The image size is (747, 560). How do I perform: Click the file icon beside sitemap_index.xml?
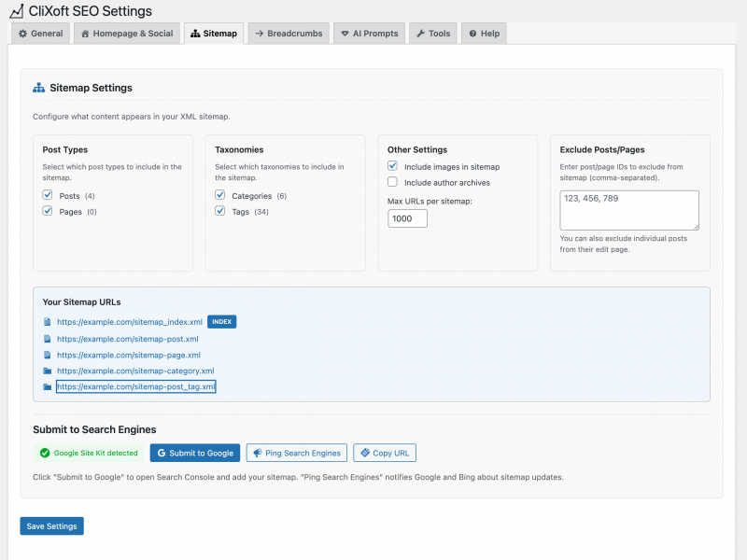click(x=48, y=321)
